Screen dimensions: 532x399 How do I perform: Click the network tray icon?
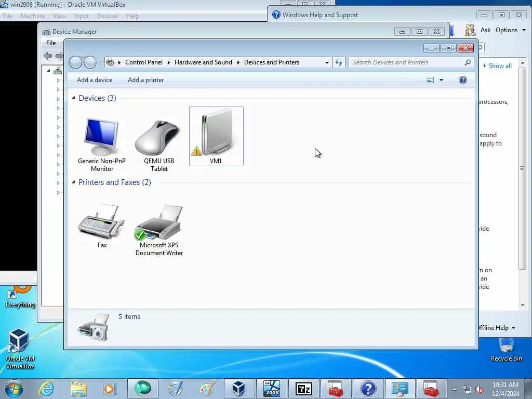(467, 390)
